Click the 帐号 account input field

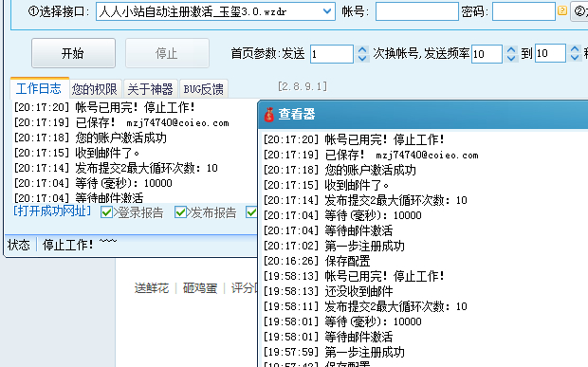click(417, 11)
